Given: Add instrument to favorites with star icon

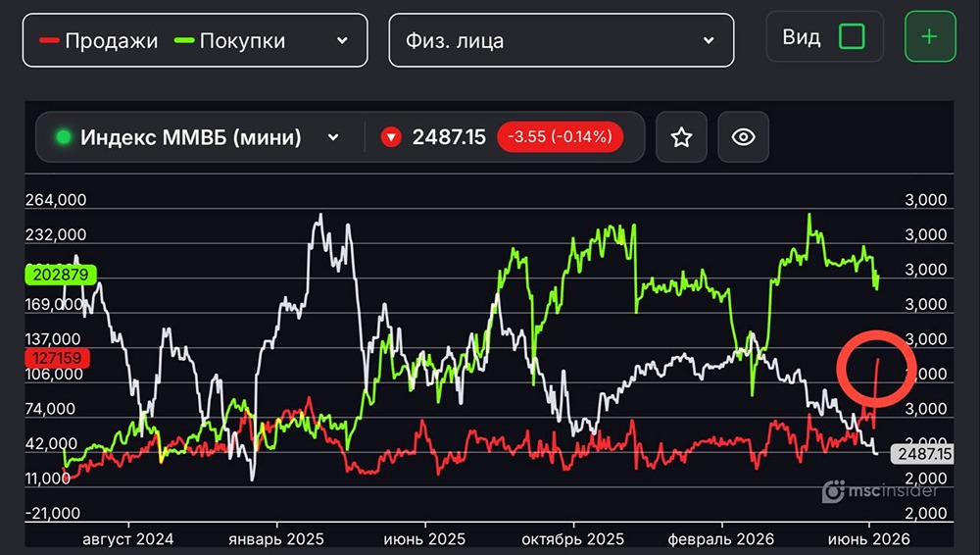Looking at the screenshot, I should point(681,137).
